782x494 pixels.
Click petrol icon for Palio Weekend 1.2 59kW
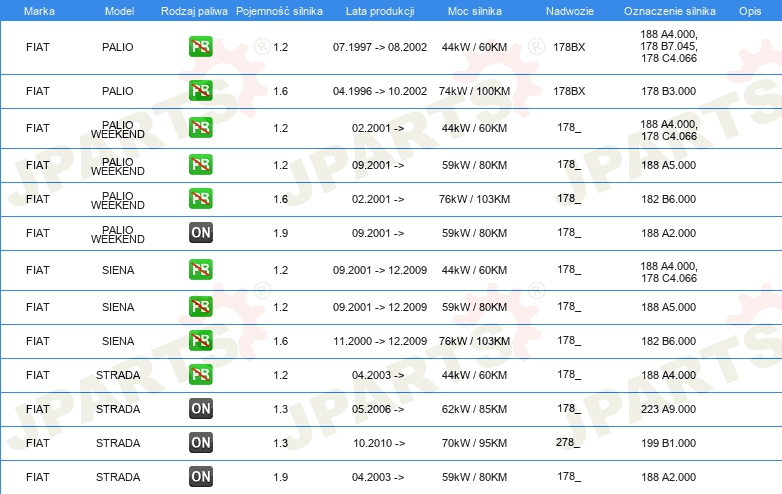[x=200, y=165]
